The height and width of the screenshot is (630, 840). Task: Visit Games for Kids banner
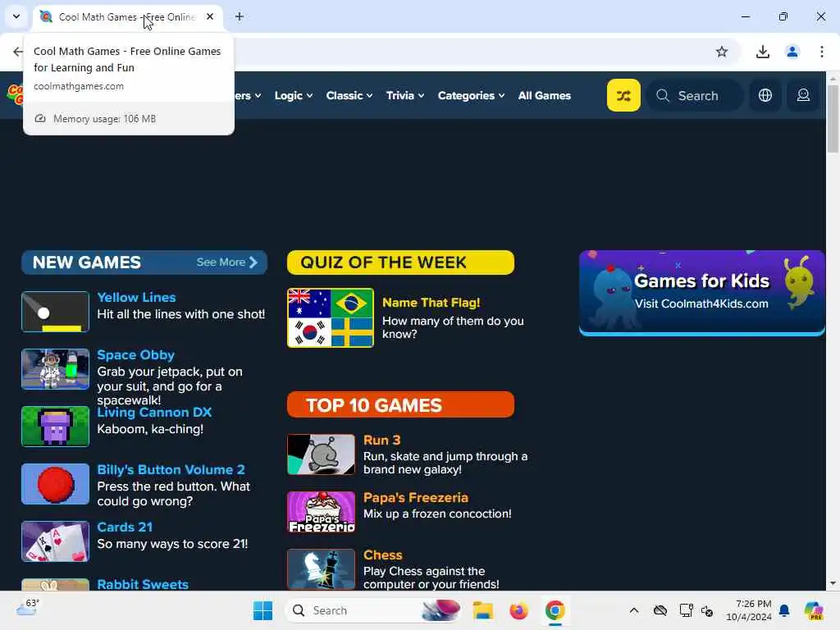(x=702, y=293)
